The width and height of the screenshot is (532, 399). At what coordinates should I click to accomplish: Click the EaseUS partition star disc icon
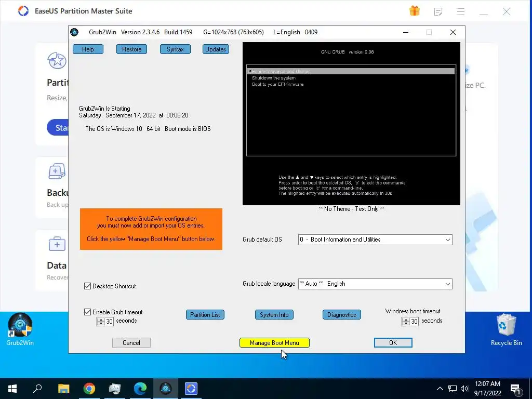57,61
